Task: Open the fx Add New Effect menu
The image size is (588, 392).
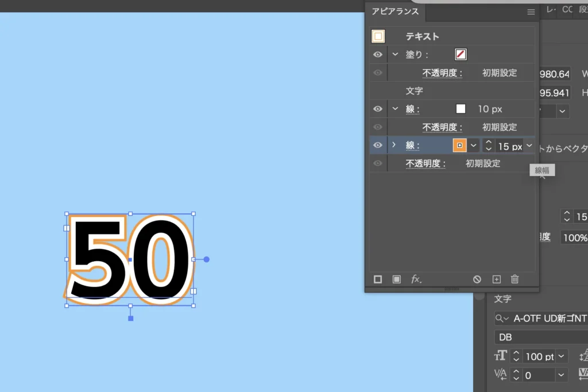Action: (416, 280)
